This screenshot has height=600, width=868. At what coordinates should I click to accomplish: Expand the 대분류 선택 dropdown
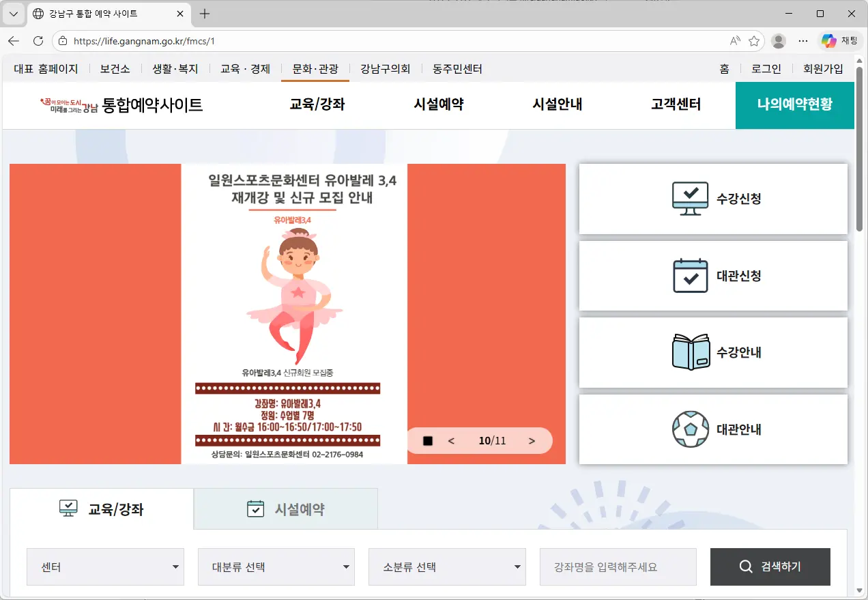click(x=276, y=567)
